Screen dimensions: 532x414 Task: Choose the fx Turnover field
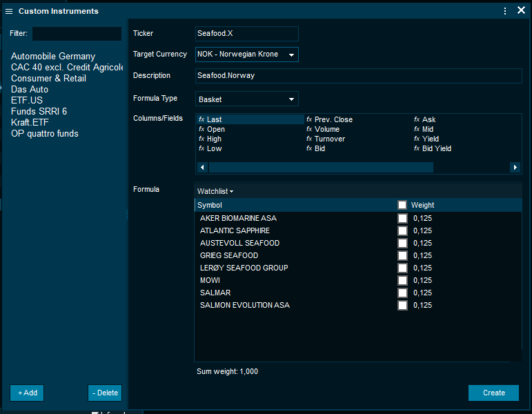[x=329, y=139]
